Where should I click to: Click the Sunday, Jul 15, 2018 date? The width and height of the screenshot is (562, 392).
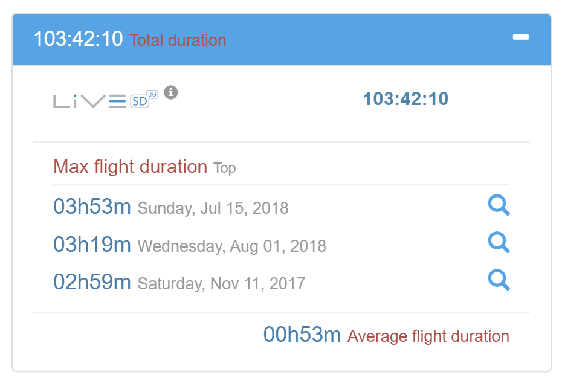pos(213,208)
